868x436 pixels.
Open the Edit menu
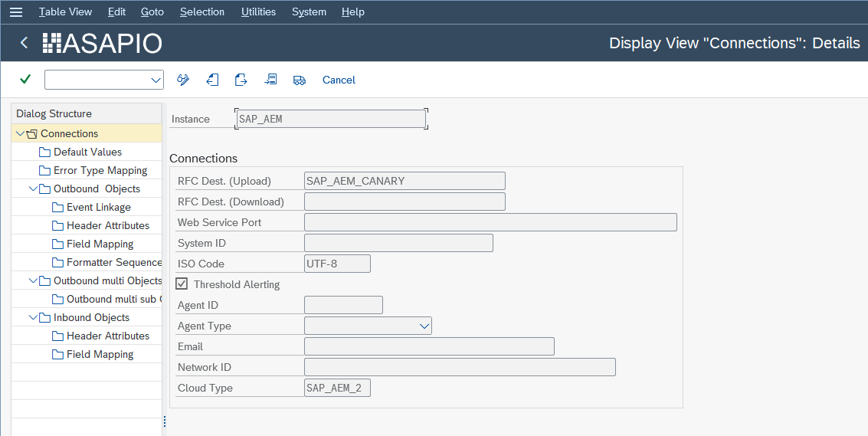pyautogui.click(x=116, y=11)
